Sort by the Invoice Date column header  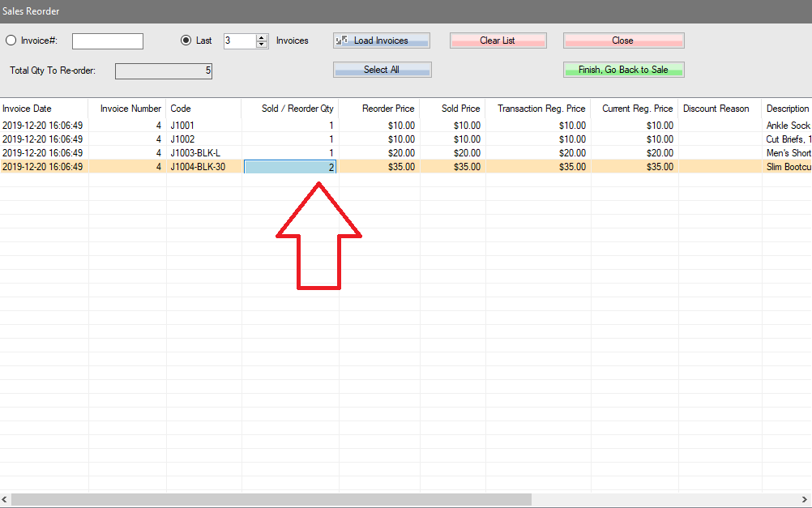point(44,109)
